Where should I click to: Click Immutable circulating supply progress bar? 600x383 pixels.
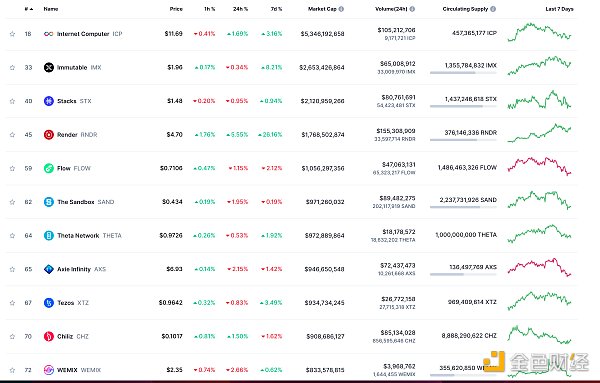coord(463,73)
